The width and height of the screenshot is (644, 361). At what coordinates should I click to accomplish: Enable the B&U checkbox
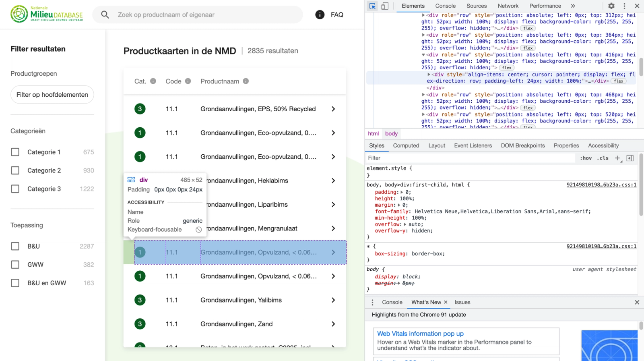coord(15,246)
